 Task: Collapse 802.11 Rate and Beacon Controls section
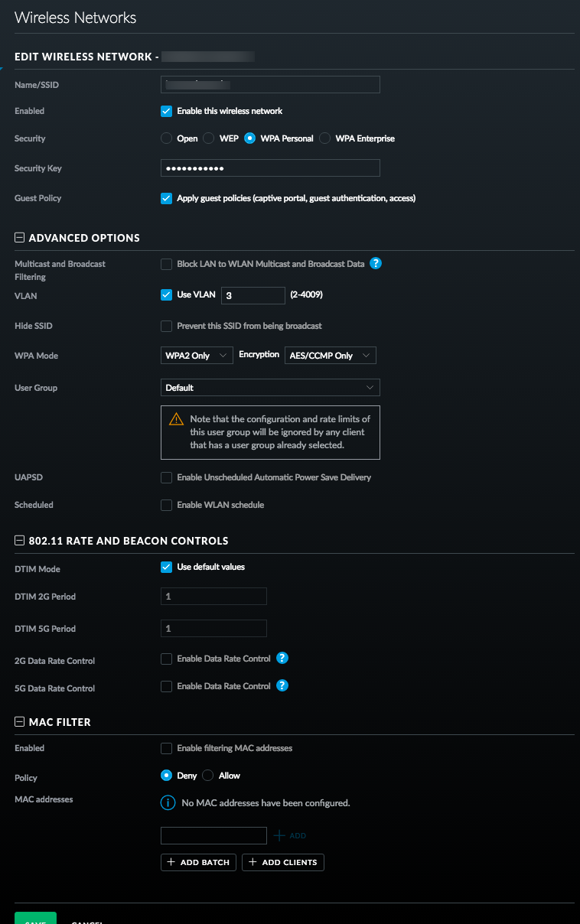coord(20,541)
